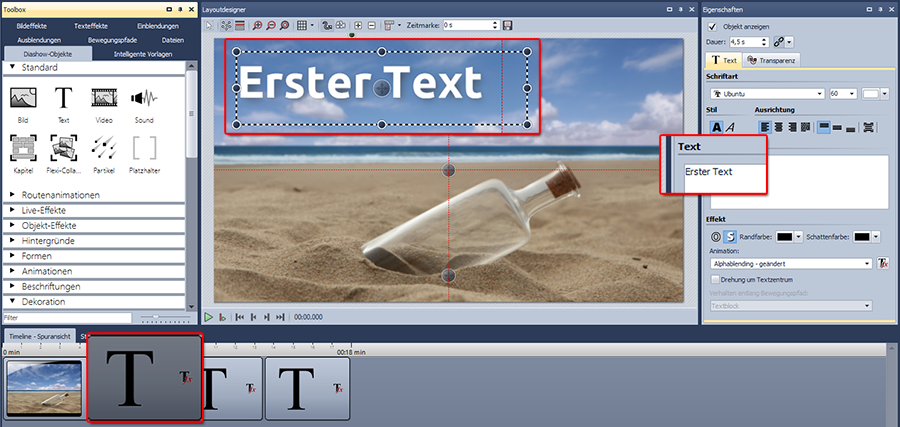Activate the selection arrow tool in Layoutdesigner
The image size is (900, 427).
(x=210, y=26)
